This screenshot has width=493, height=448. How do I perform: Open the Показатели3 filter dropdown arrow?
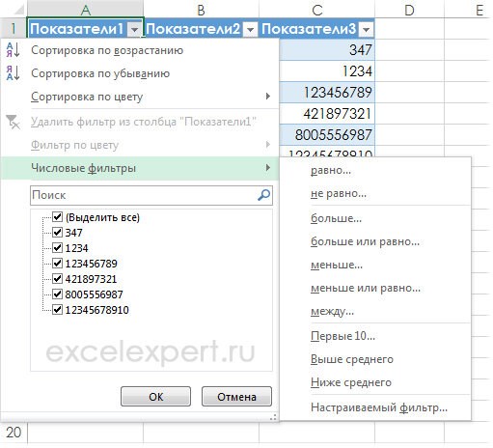(366, 30)
